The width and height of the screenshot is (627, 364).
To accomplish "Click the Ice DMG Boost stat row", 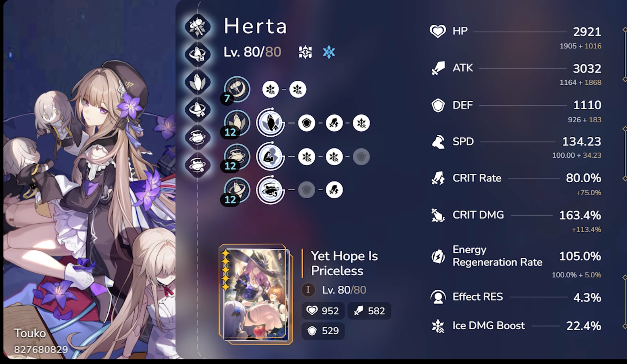I will click(x=516, y=326).
